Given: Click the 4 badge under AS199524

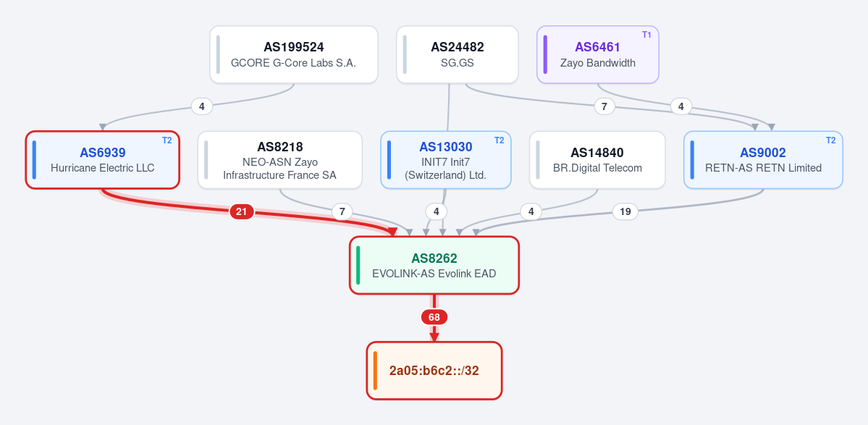Looking at the screenshot, I should pos(202,106).
